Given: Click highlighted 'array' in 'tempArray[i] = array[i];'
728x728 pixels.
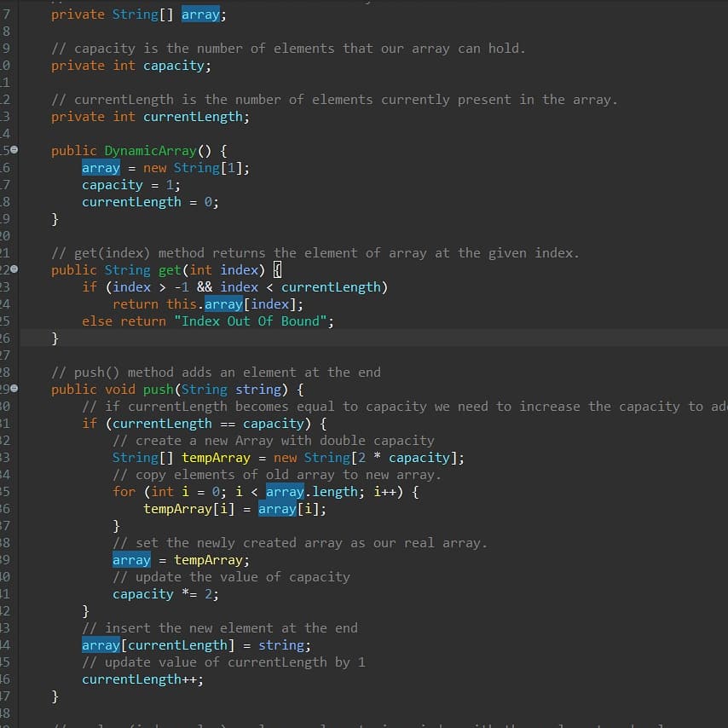Looking at the screenshot, I should coord(277,509).
